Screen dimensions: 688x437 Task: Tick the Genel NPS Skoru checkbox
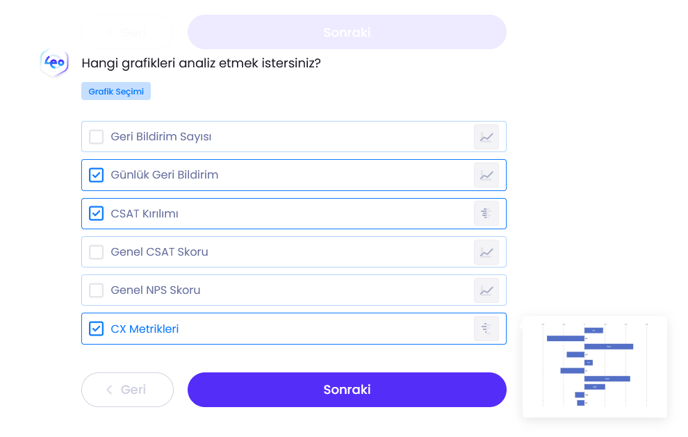(96, 290)
